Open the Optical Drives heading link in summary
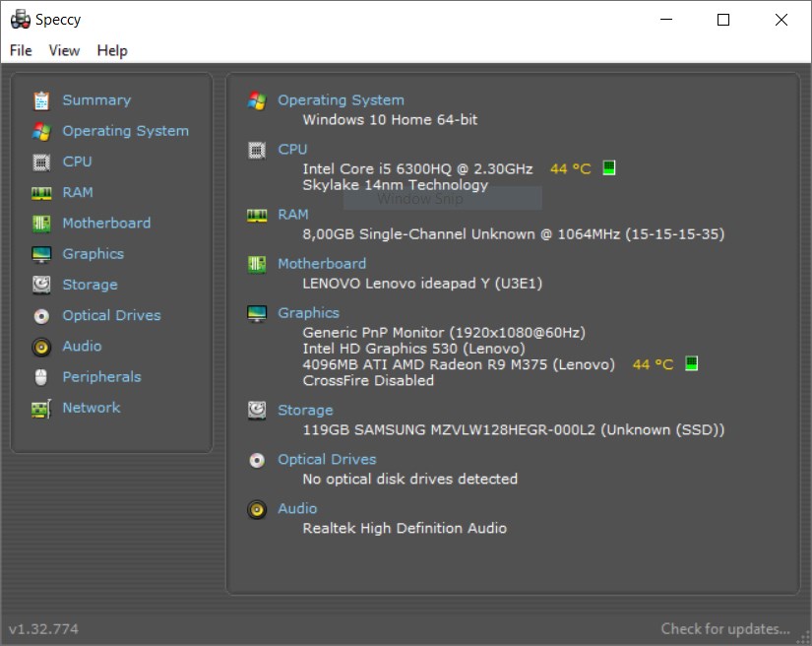Viewport: 812px width, 646px height. (328, 460)
